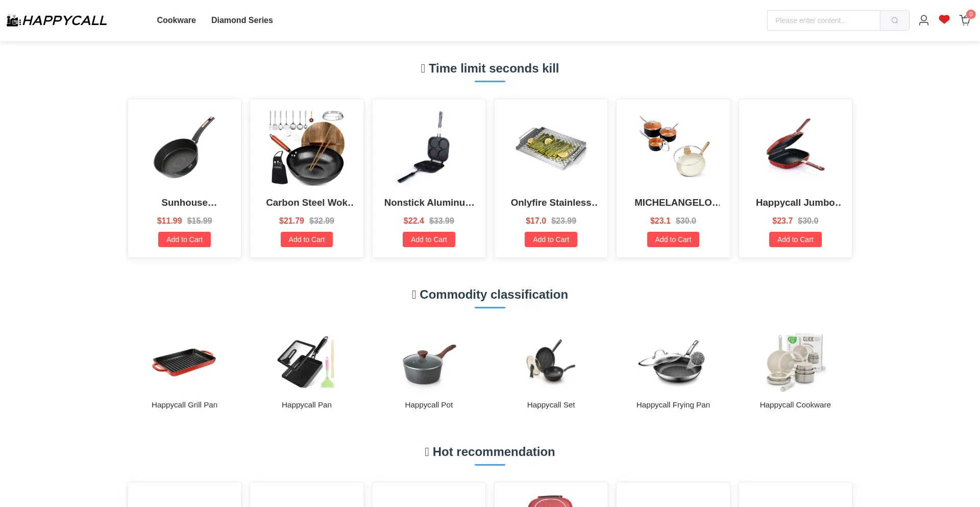This screenshot has height=507, width=980.
Task: Open the Happycall Set category label
Action: [x=551, y=405]
